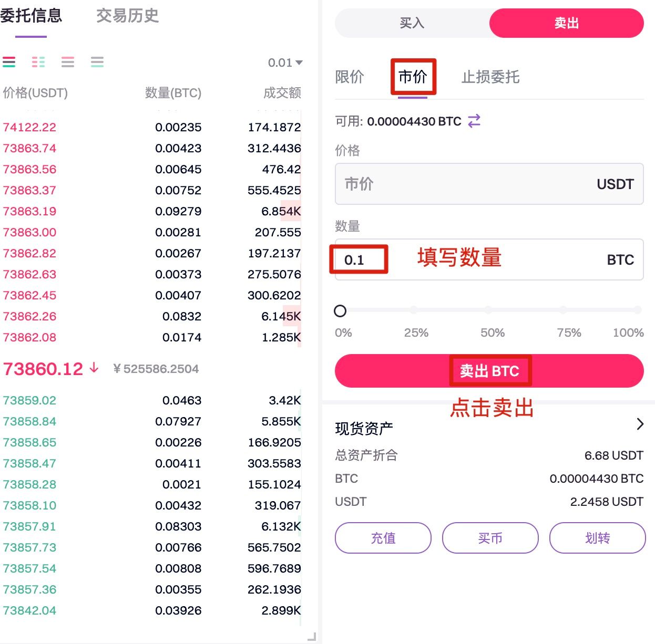Select the 市价 market order tab
The image size is (655, 644).
(x=413, y=77)
